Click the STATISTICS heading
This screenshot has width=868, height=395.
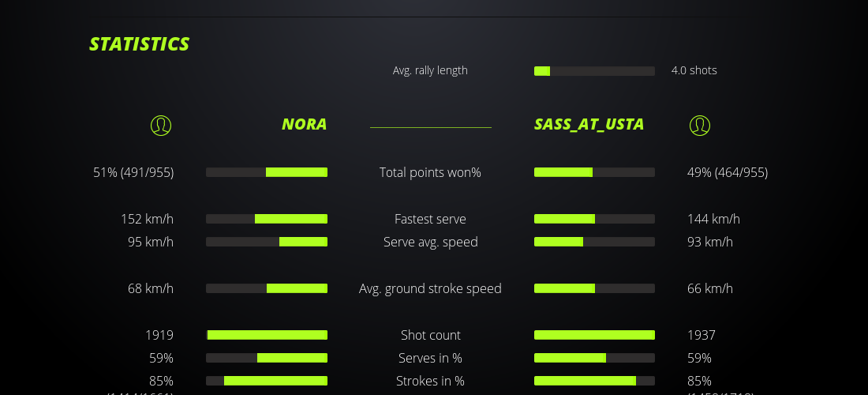pyautogui.click(x=140, y=44)
